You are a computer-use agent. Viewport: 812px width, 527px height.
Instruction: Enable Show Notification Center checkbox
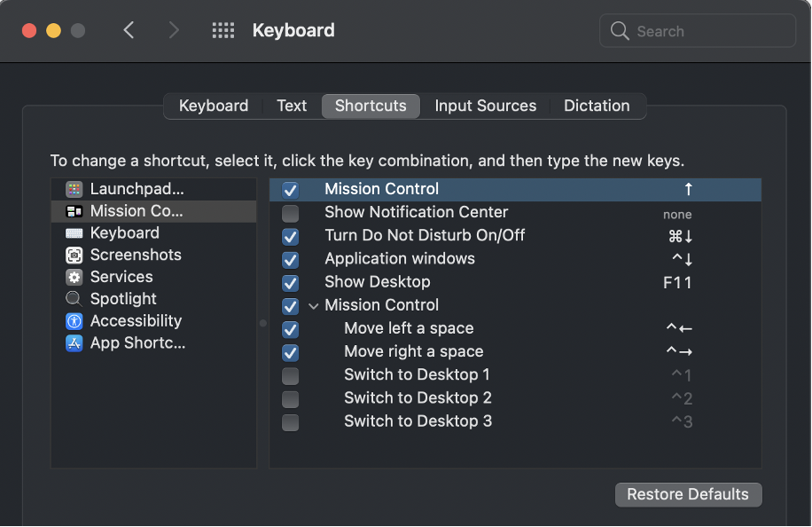click(x=290, y=213)
